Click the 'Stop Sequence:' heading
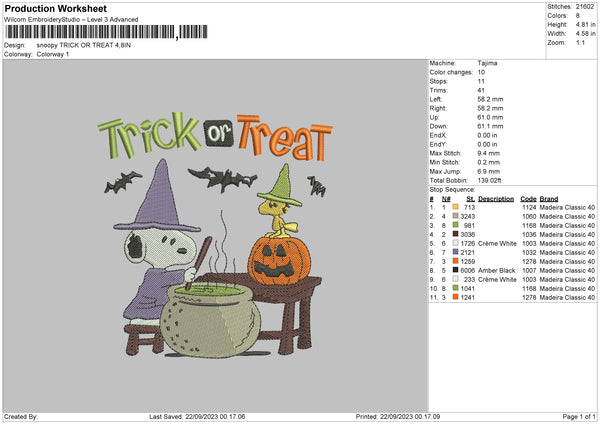600x424 pixels. click(x=452, y=190)
